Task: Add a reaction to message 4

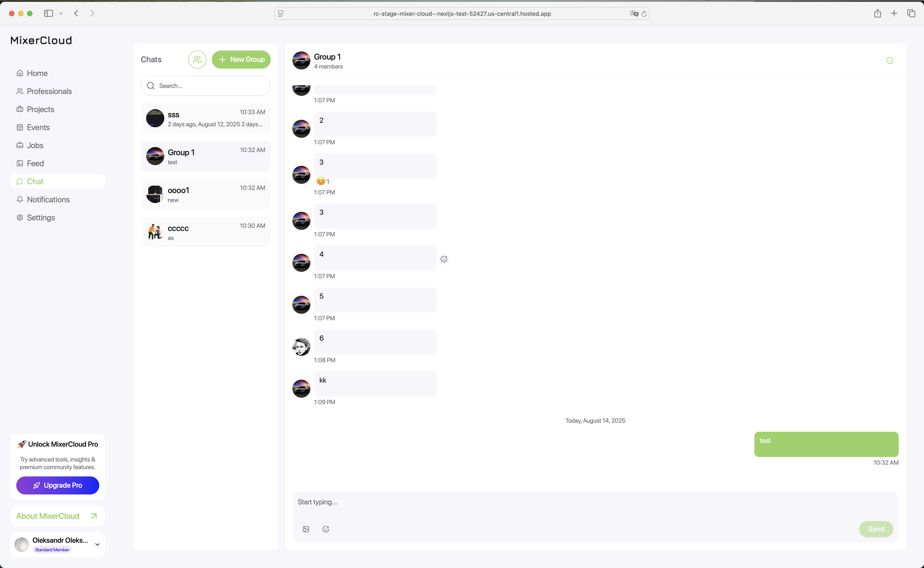Action: pos(444,259)
